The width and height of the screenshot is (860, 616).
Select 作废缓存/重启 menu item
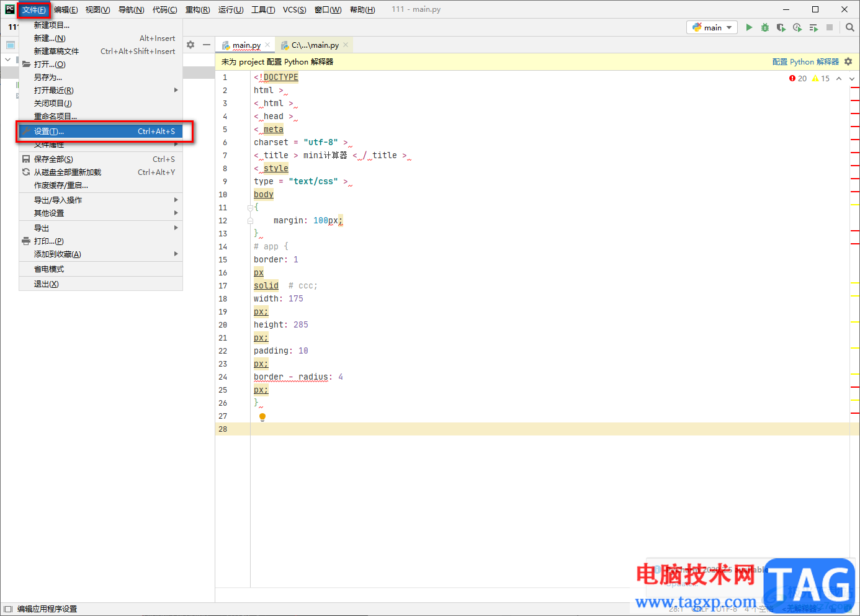pyautogui.click(x=101, y=185)
